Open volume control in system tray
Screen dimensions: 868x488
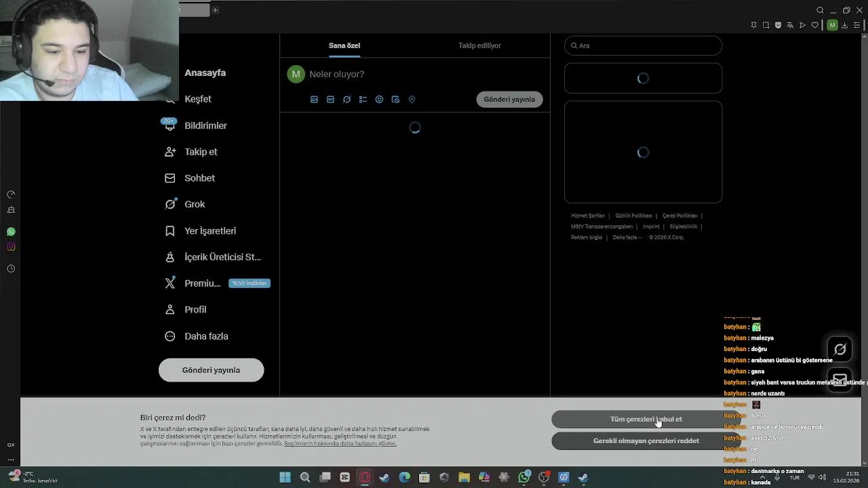pos(822,477)
